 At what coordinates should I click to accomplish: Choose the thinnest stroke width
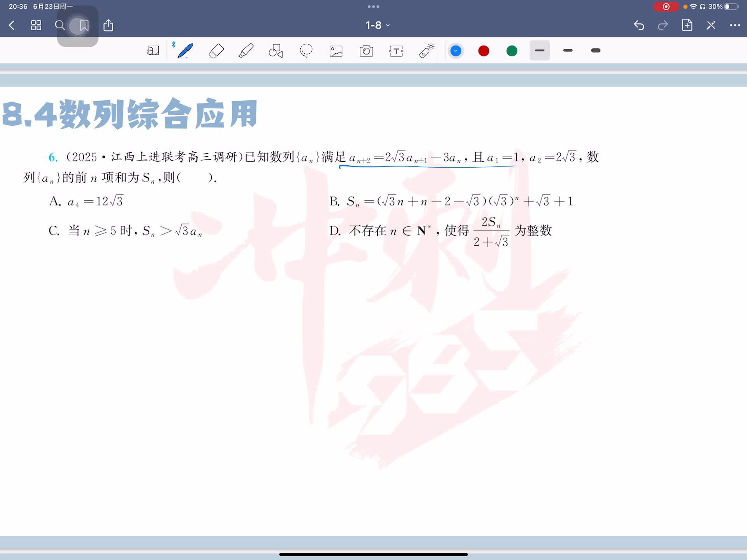pos(540,51)
